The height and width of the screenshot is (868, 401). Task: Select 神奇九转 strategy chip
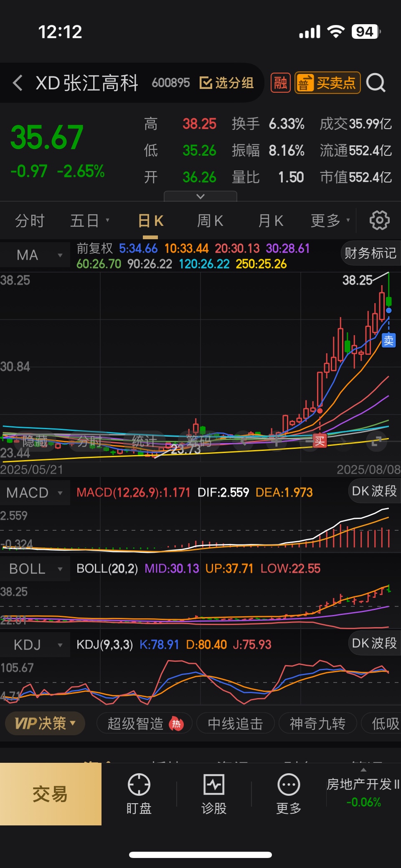[x=317, y=723]
